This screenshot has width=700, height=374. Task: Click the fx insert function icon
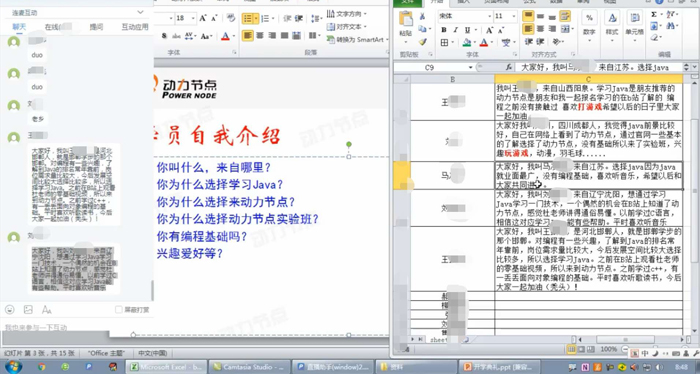click(508, 67)
